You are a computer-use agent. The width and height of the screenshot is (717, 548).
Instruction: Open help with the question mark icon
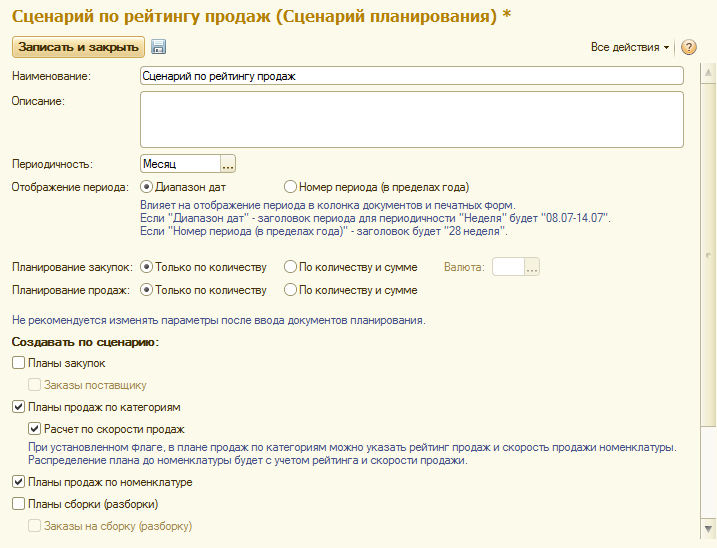click(x=688, y=47)
